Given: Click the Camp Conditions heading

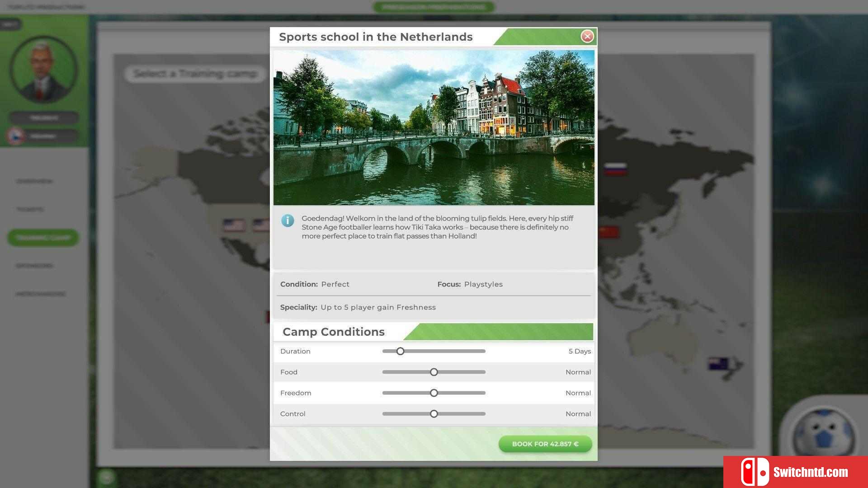Looking at the screenshot, I should pos(334,332).
